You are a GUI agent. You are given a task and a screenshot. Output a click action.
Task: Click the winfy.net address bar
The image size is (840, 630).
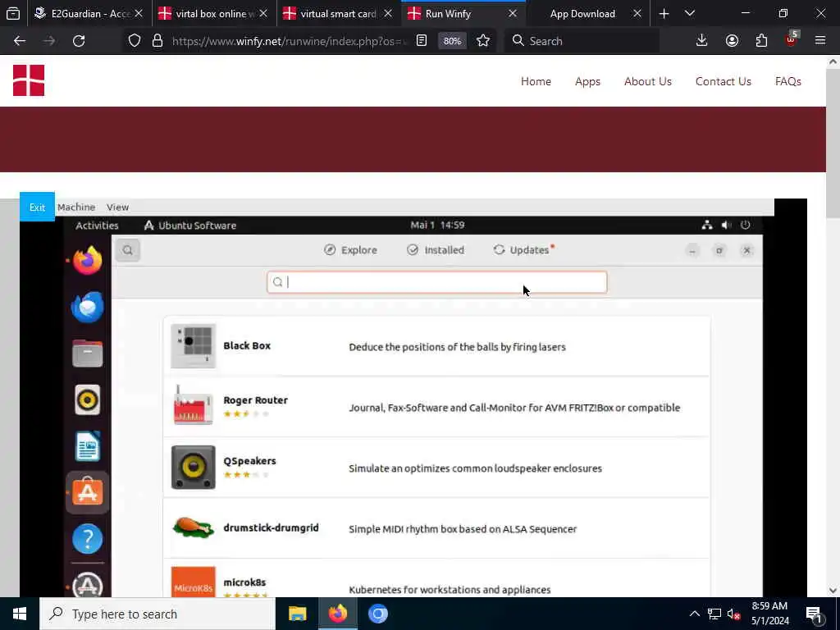pos(290,41)
